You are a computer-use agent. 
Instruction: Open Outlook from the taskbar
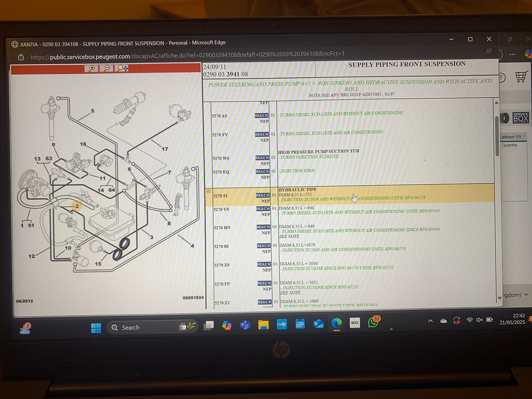point(318,324)
